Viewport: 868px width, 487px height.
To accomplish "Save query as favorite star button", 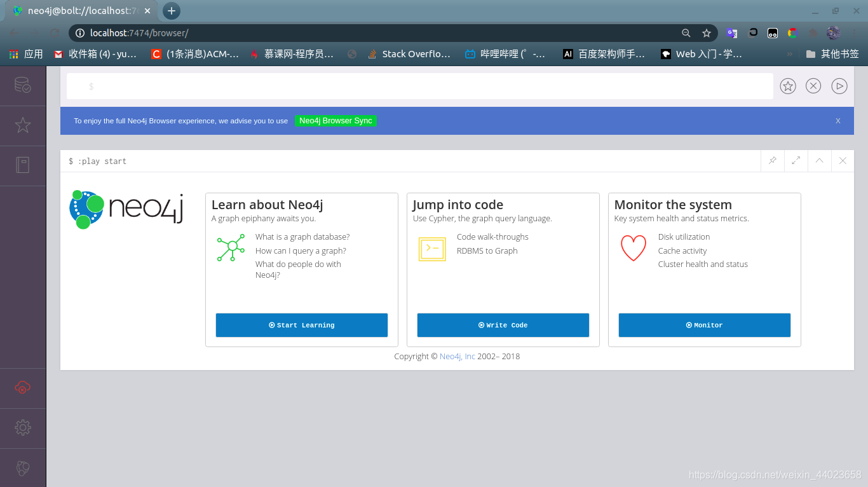I will click(788, 86).
